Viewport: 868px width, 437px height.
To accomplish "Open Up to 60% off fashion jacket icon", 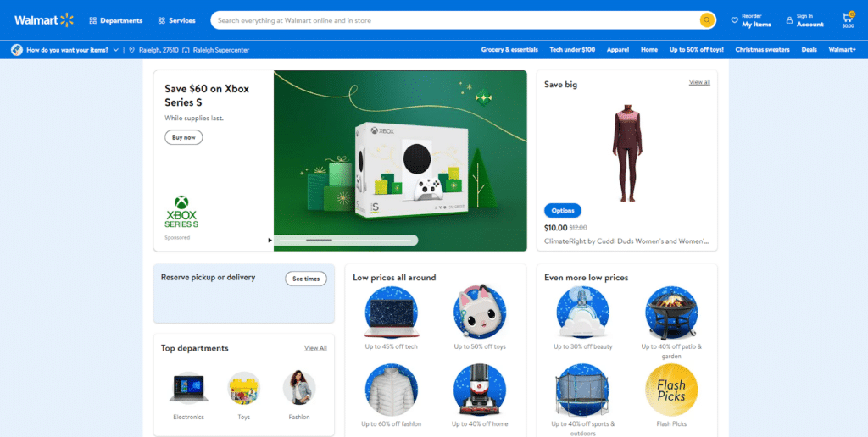I will [x=392, y=390].
